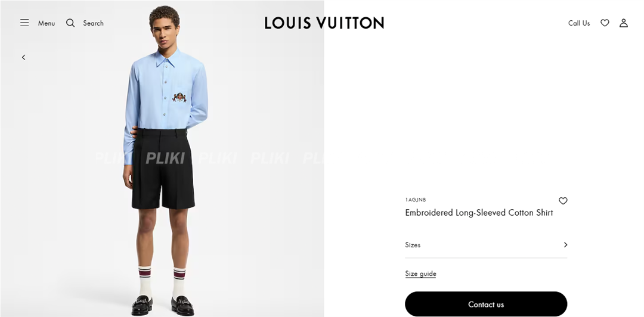This screenshot has width=644, height=317.
Task: Click the product code 1AGJNB
Action: tap(416, 200)
